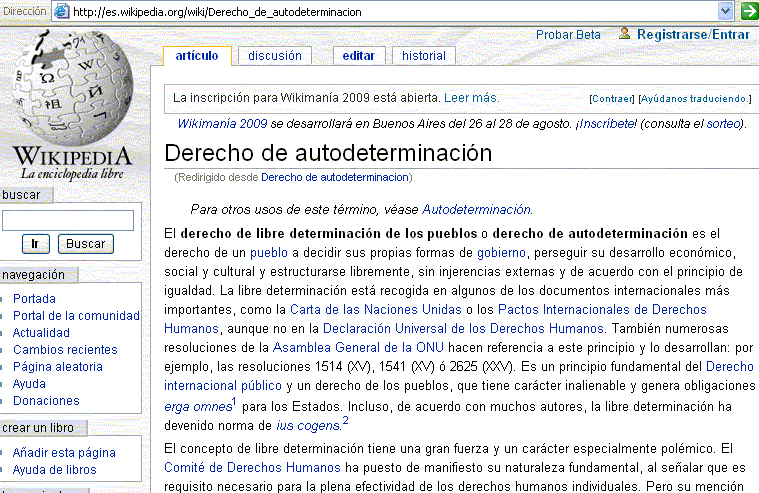This screenshot has width=759, height=493.
Task: Collapse the notice with Contraer
Action: click(612, 99)
